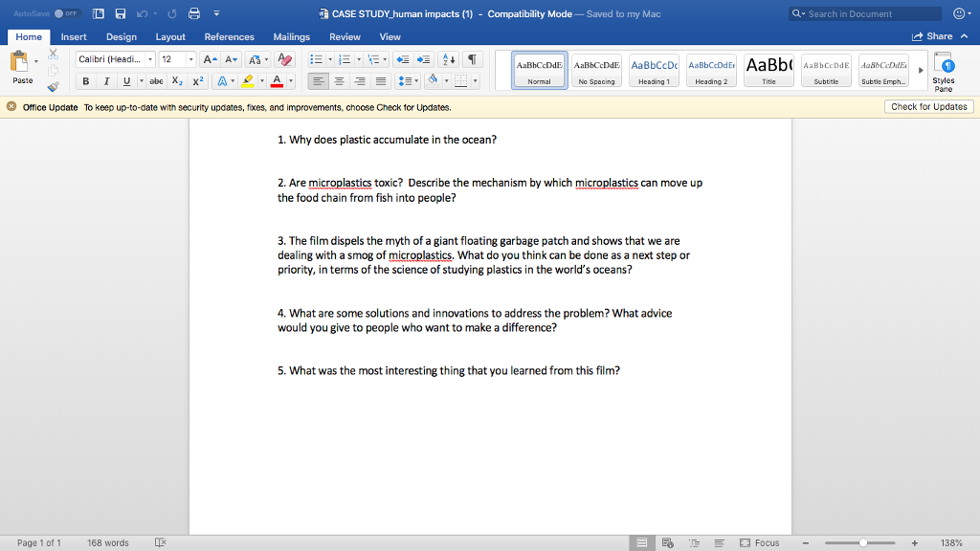The image size is (980, 551).
Task: Sort text with the A-Z icon
Action: [x=449, y=59]
